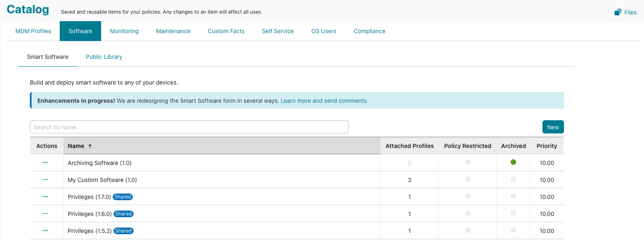Open actions menu for Privileges (1.6.0)
Screen dimensions: 644x240
tap(45, 214)
